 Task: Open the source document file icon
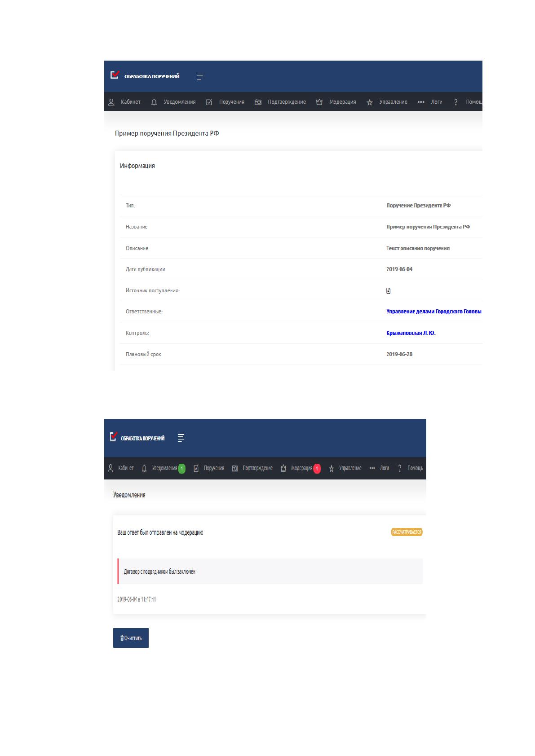389,290
